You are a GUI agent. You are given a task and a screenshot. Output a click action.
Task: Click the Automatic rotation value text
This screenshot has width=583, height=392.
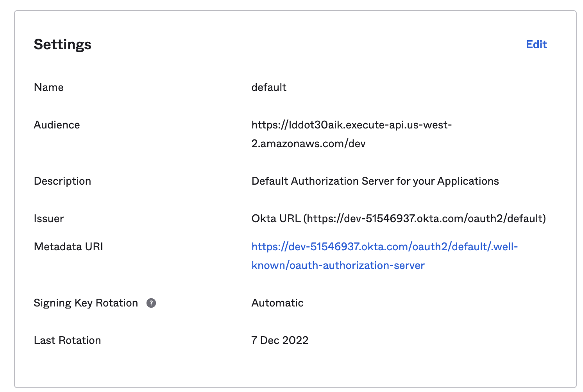277,303
